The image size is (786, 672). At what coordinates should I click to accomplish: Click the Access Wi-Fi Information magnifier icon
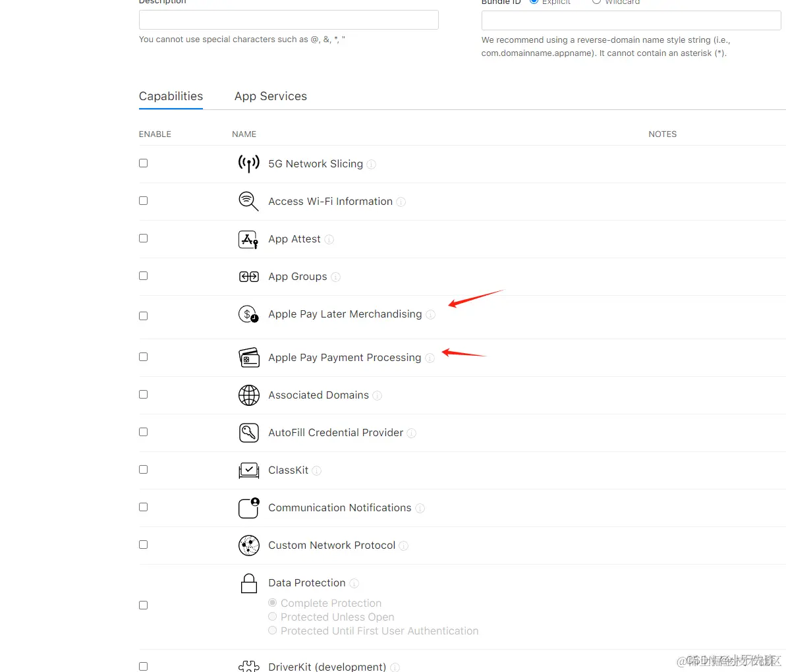point(248,201)
